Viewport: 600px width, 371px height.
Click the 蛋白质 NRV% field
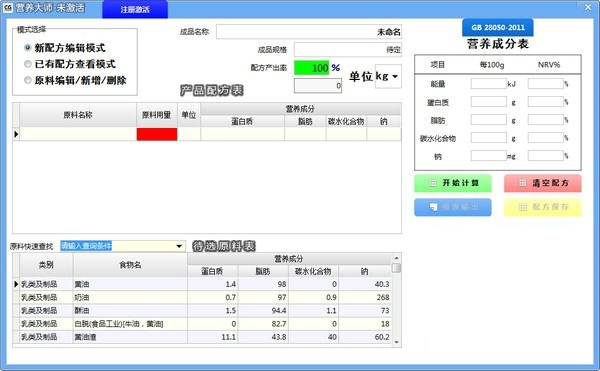(546, 102)
